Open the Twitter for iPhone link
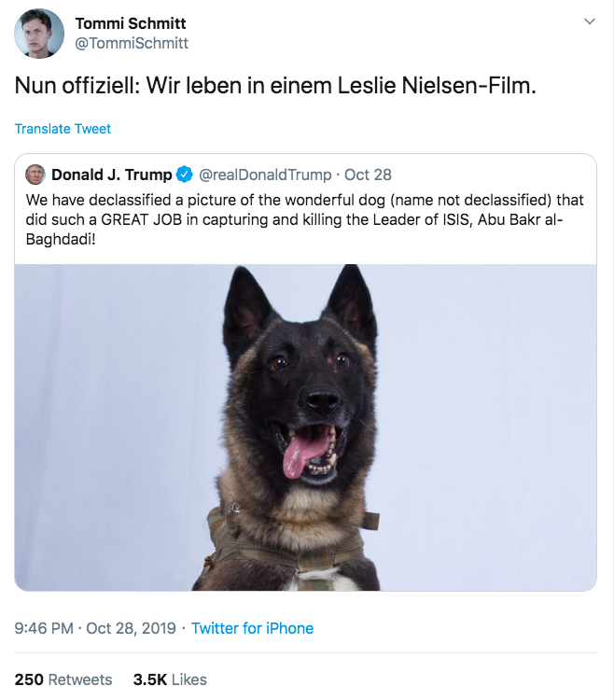This screenshot has width=614, height=700. click(x=252, y=628)
